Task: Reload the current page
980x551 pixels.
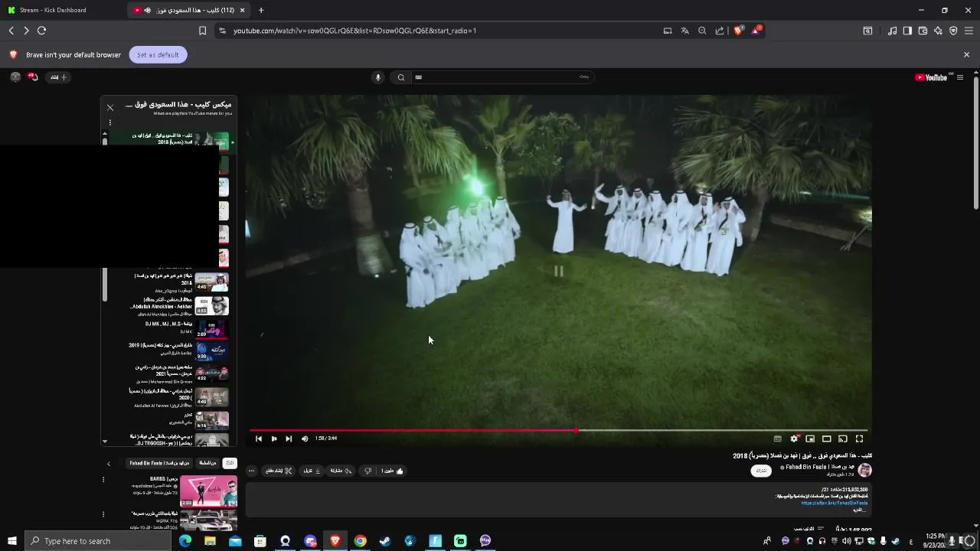Action: pos(42,31)
